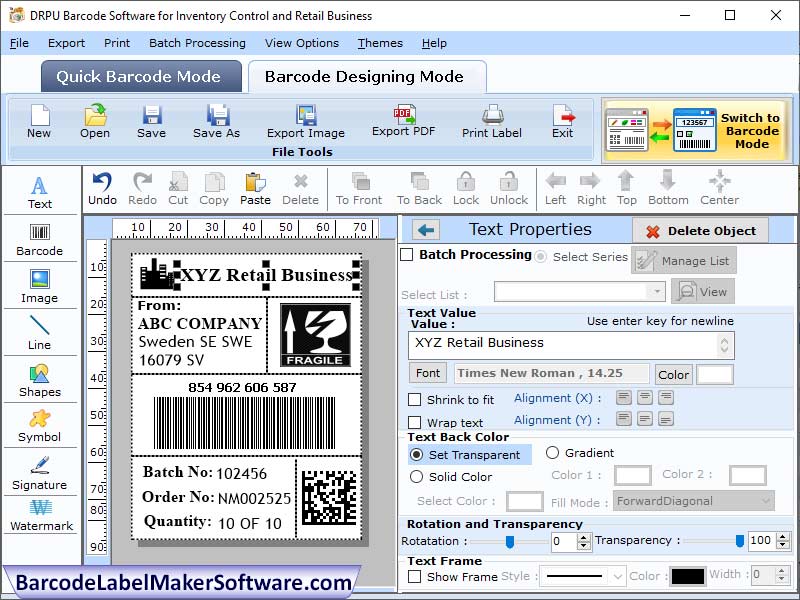Export the label as PDF
The image size is (800, 600).
click(404, 122)
